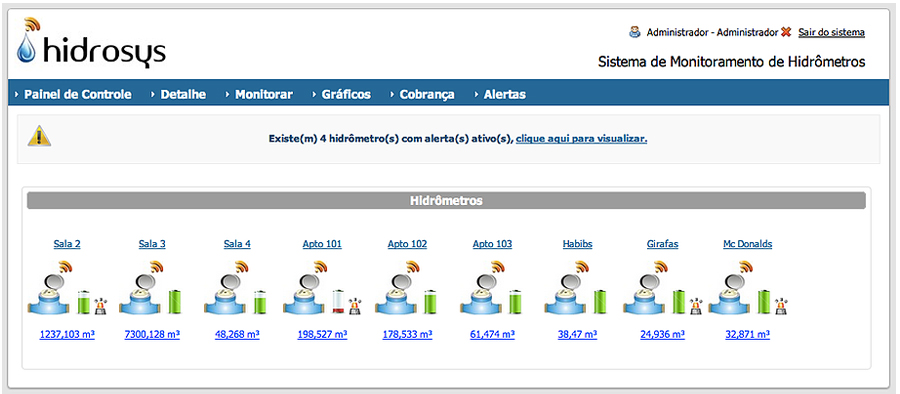This screenshot has width=900, height=394.
Task: Click the Administrador user avatar icon
Action: 634,32
